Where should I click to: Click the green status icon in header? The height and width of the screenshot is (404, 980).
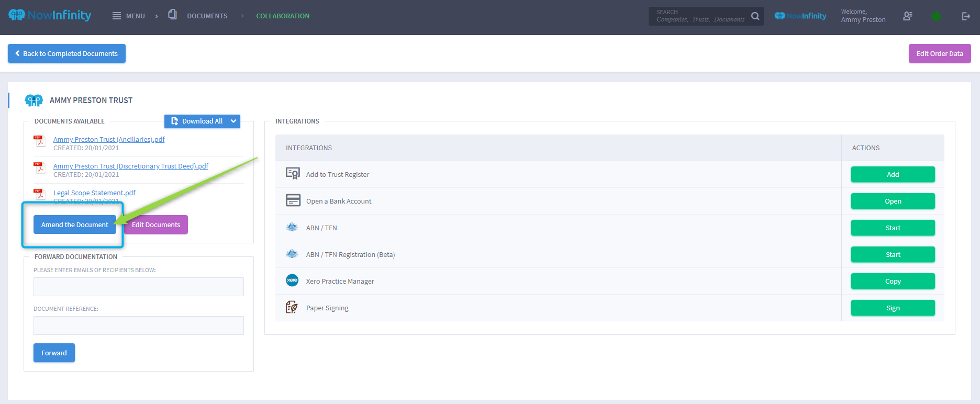coord(936,16)
